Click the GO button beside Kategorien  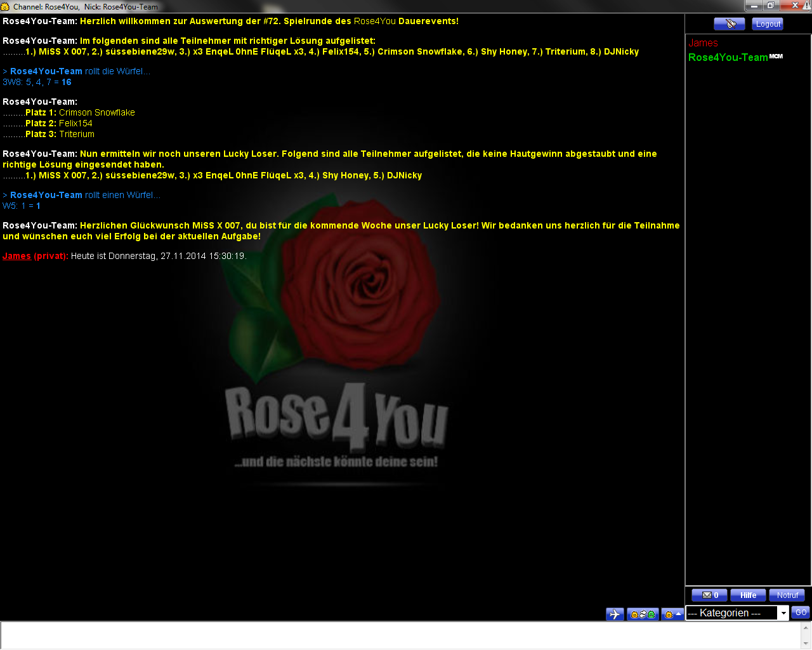[x=801, y=613]
